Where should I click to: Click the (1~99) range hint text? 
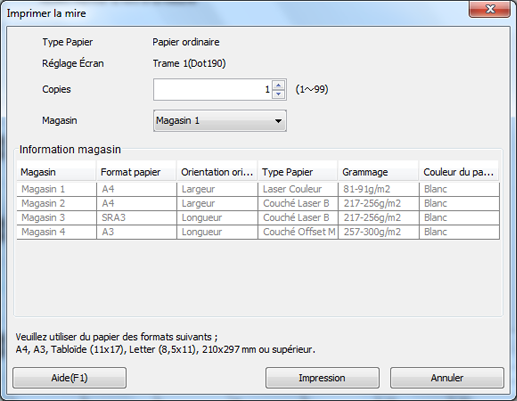coord(312,89)
